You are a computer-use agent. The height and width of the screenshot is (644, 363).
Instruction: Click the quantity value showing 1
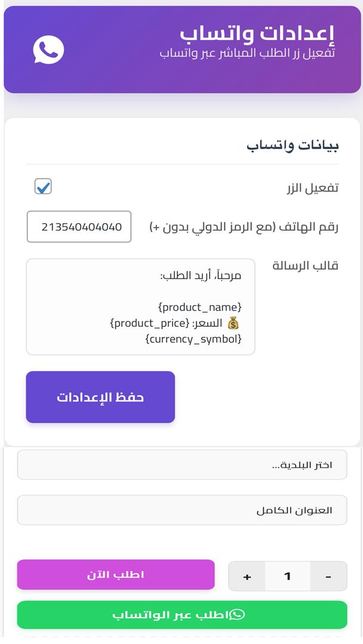tap(287, 576)
